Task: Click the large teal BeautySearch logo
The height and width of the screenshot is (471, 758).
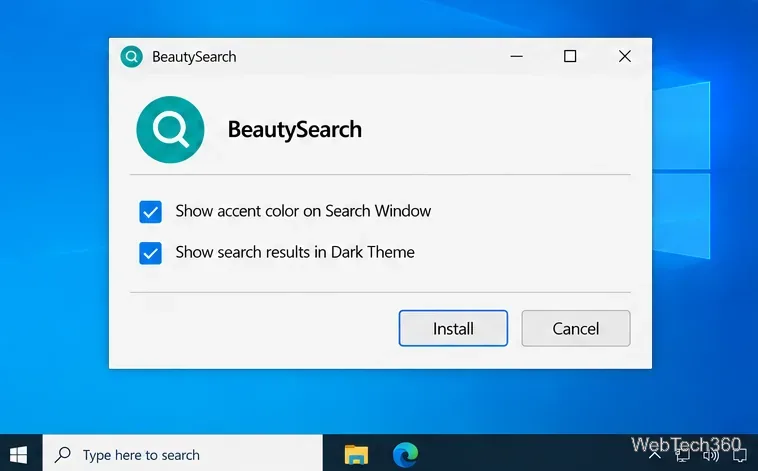Action: tap(170, 130)
